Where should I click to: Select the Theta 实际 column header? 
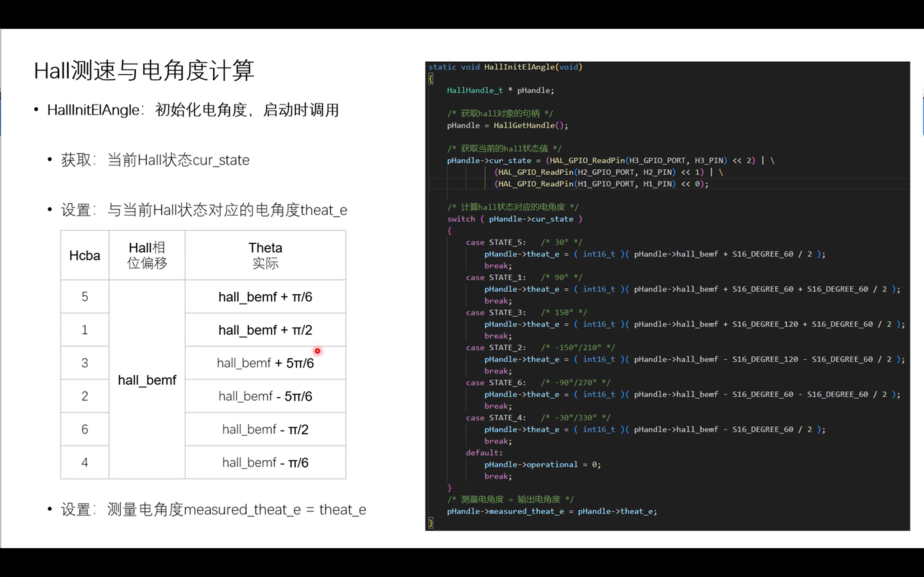coord(265,255)
